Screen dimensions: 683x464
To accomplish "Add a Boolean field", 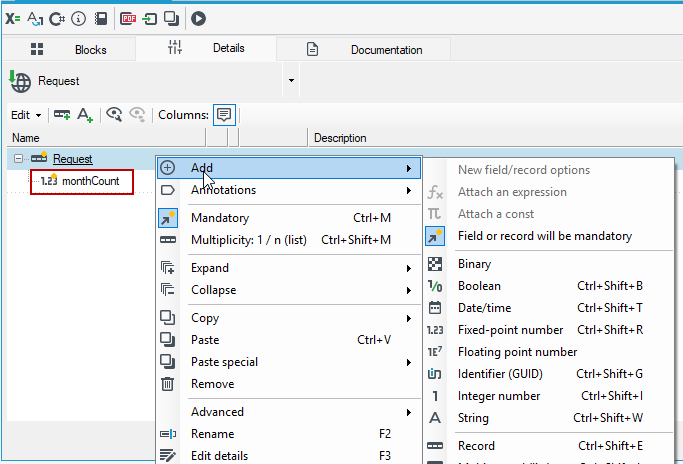I will 549,286.
